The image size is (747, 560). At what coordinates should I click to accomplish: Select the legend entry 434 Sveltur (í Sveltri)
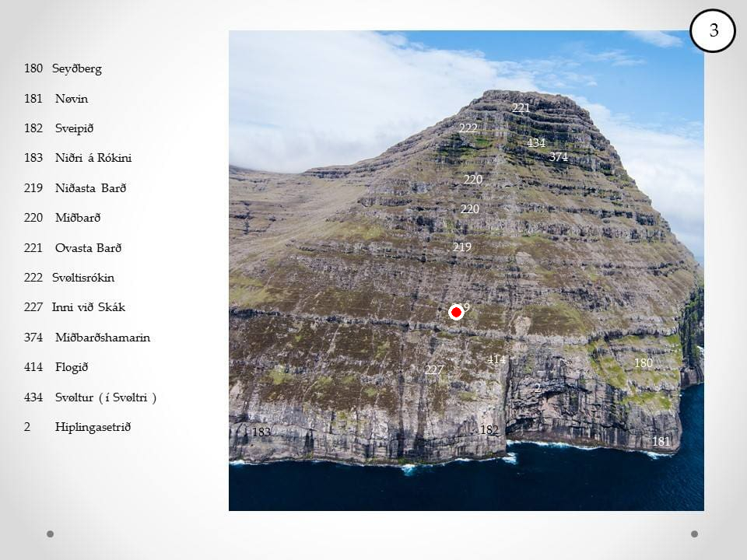click(90, 397)
